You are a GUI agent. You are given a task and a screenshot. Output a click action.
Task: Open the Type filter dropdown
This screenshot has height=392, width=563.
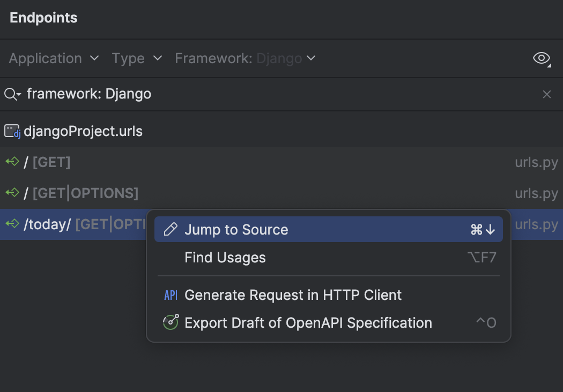tap(137, 58)
